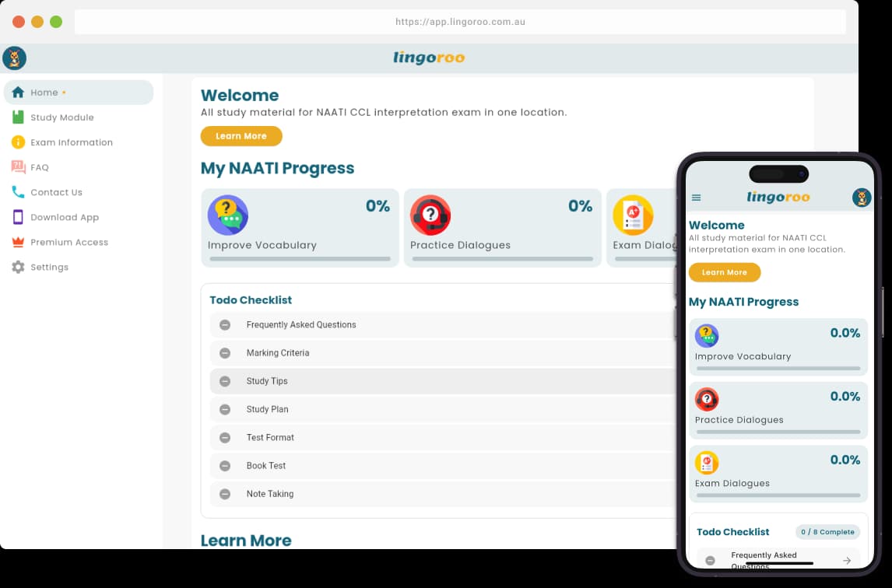Click the Improve Vocabulary owl icon
The width and height of the screenshot is (892, 588).
click(228, 215)
